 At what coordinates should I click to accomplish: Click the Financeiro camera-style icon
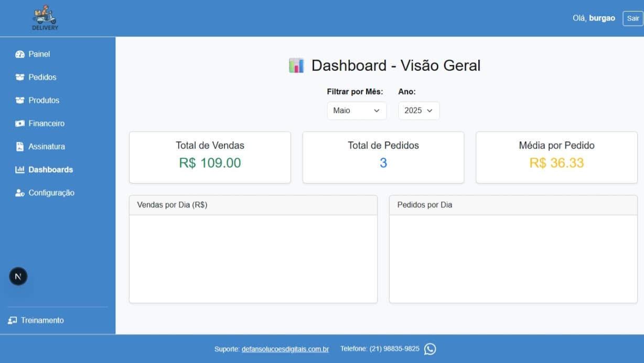[x=19, y=123]
